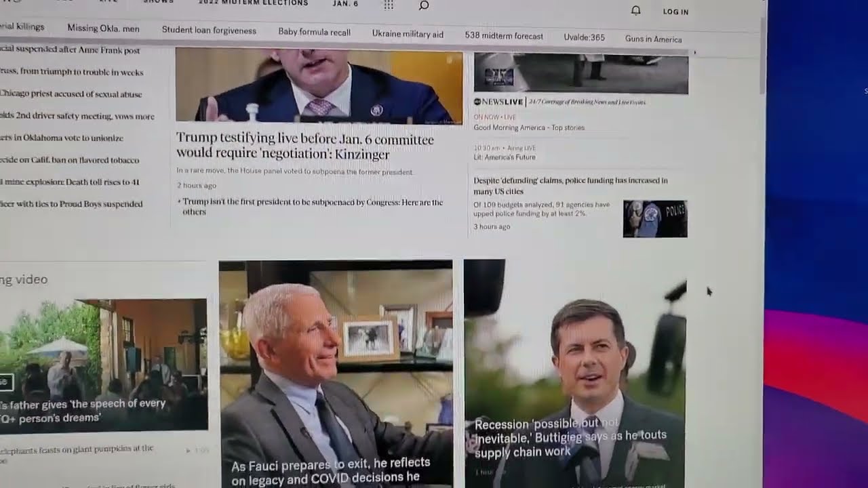
Task: Open notifications bell icon
Action: coord(635,11)
